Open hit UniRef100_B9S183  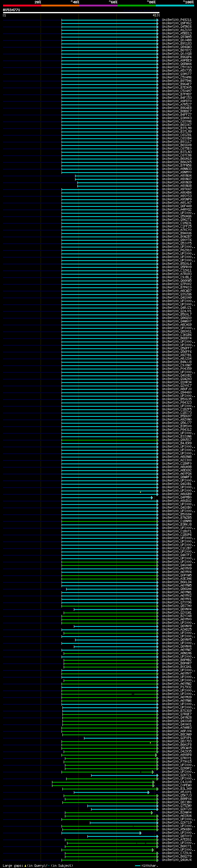click(176, 43)
